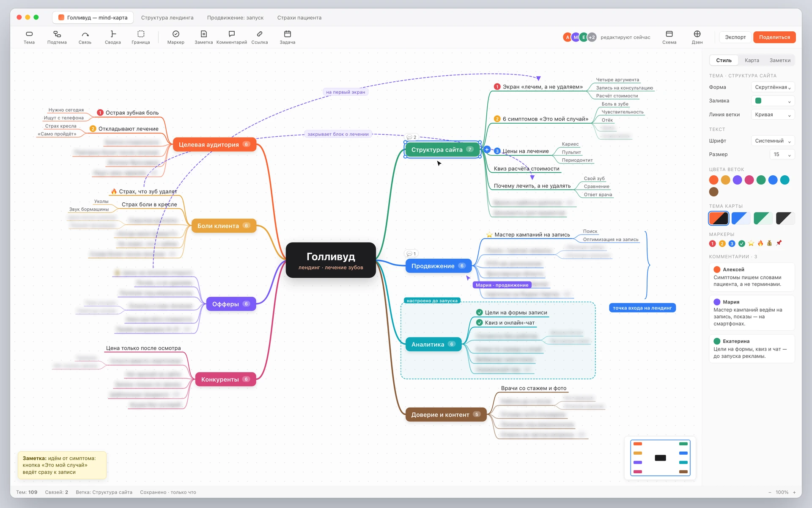This screenshot has width=812, height=508.
Task: Collapse Целевая аудитория via its count badge
Action: [246, 144]
